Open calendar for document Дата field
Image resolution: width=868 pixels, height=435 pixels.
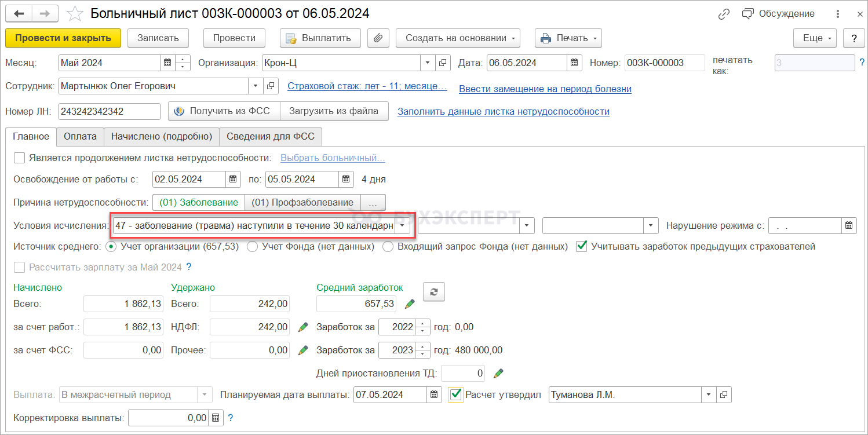pos(574,63)
